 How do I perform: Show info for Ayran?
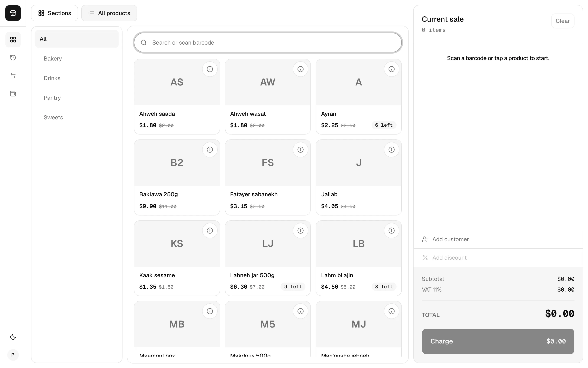(x=391, y=69)
